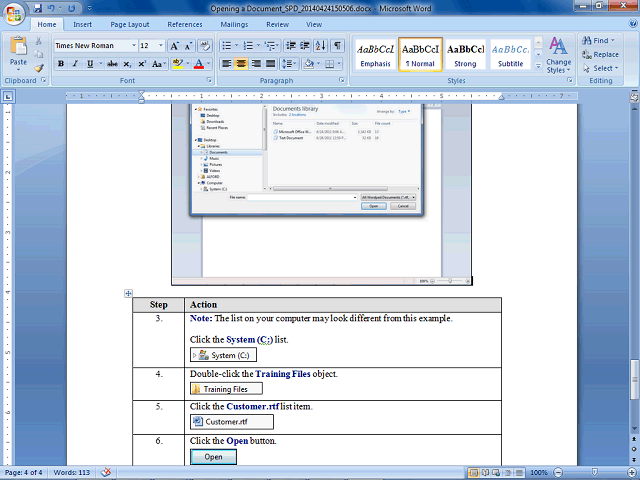Apply red font color
The image size is (640, 480).
[199, 64]
